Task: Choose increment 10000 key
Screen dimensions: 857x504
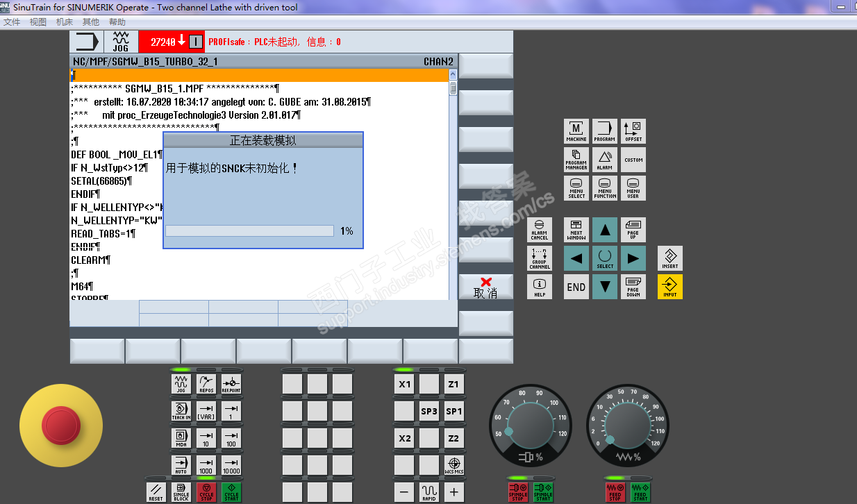Action: coord(231,465)
